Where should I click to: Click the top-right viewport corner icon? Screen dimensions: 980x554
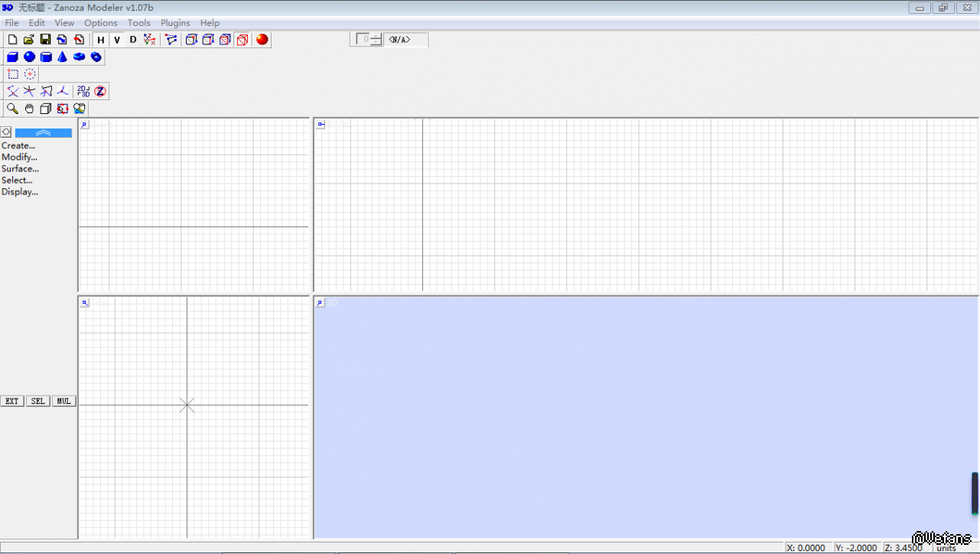(321, 124)
